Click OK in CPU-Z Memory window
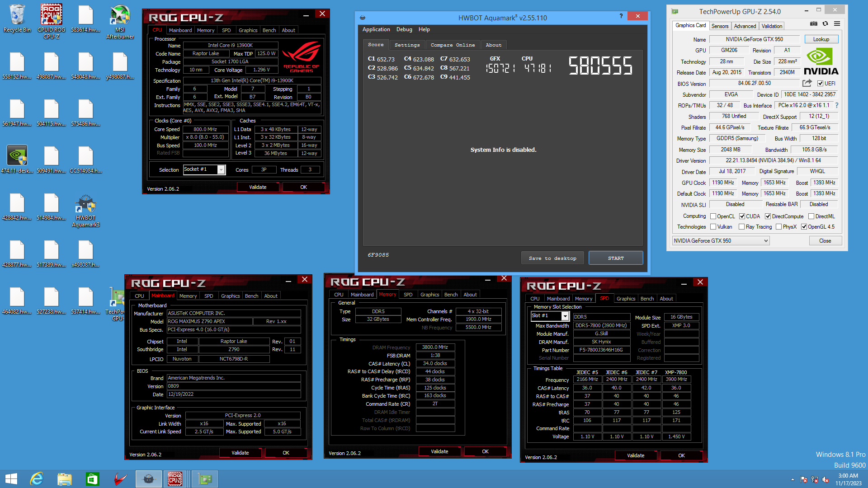Viewport: 868px width, 488px height. pos(485,451)
